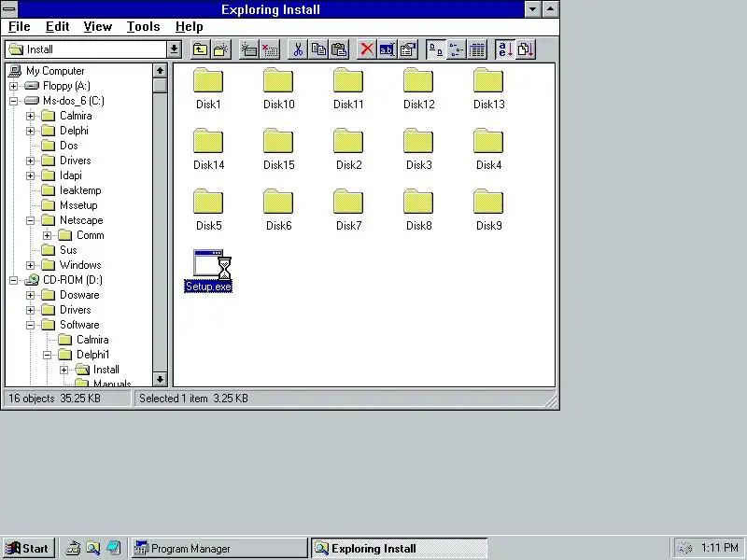Expand the Delphi folder node
This screenshot has height=560, width=747.
[x=31, y=131]
